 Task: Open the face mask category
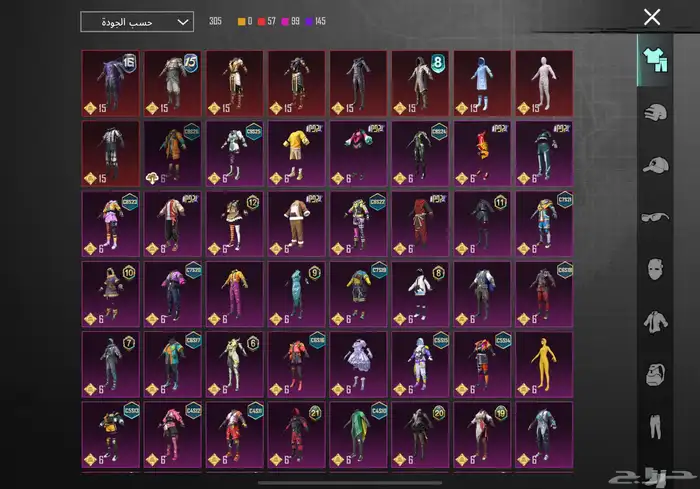pyautogui.click(x=655, y=269)
